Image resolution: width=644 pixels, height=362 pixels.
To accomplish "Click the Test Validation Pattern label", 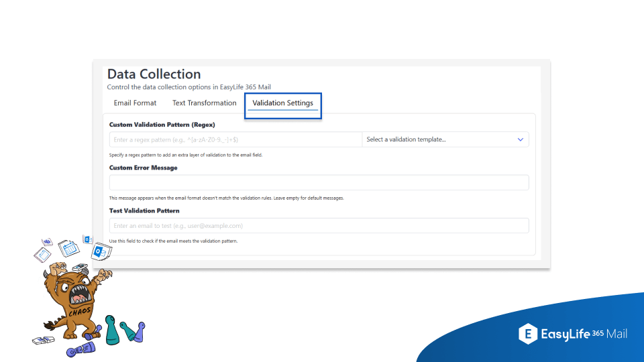I will pyautogui.click(x=144, y=210).
